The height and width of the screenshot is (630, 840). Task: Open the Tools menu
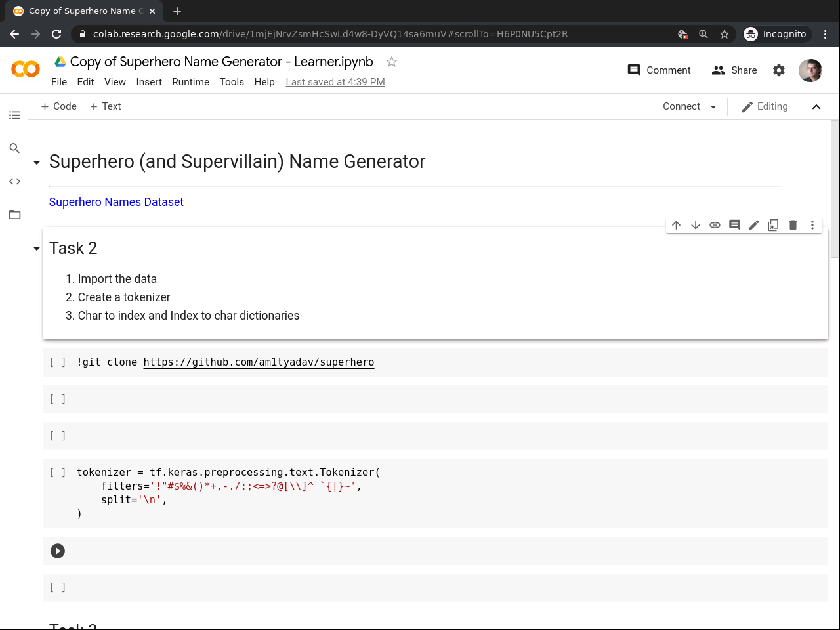click(231, 82)
